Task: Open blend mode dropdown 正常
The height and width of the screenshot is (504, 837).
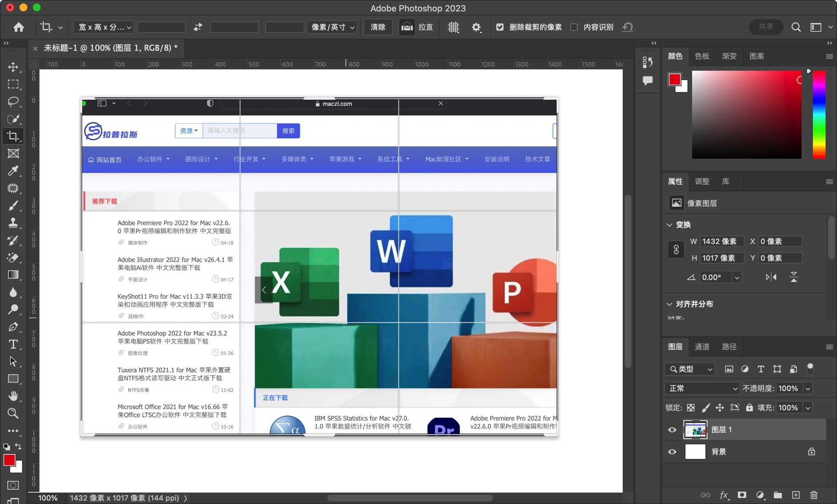Action: pos(701,388)
